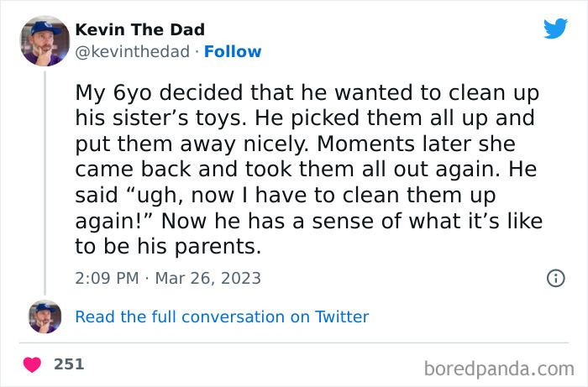Follow the @kevinthedad account
Screen dimensions: 588x387
(x=233, y=52)
